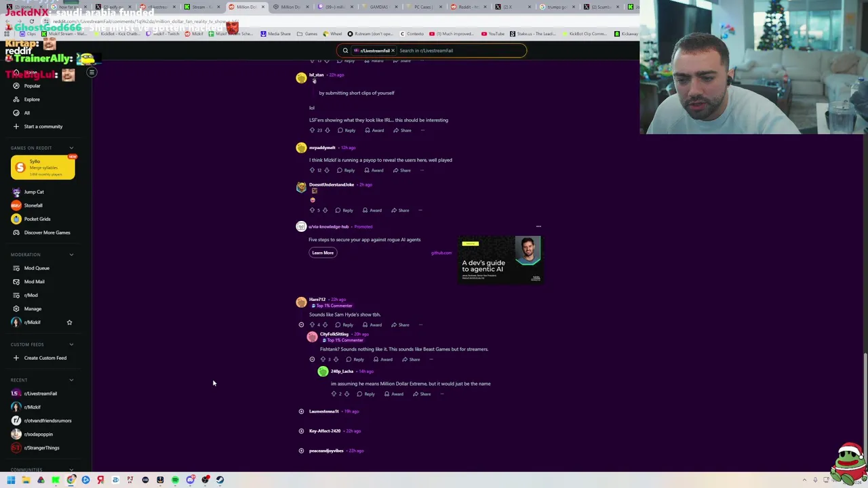Favorite r/Mizkif with the star icon
Image resolution: width=868 pixels, height=488 pixels.
point(69,322)
